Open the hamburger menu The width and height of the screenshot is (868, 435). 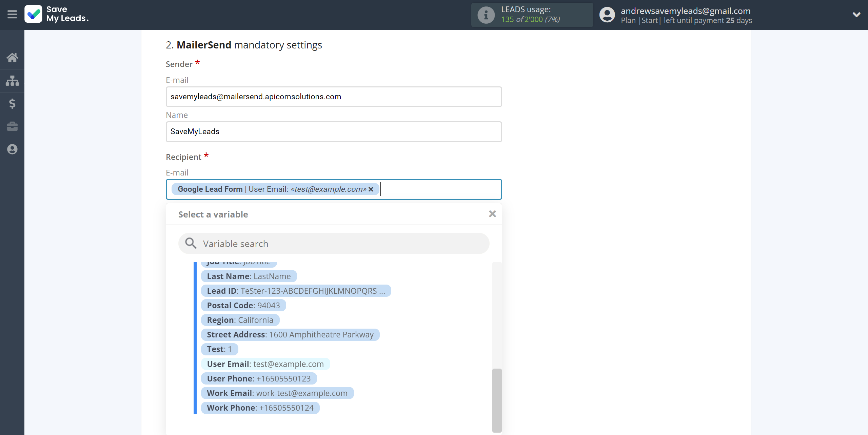point(12,14)
